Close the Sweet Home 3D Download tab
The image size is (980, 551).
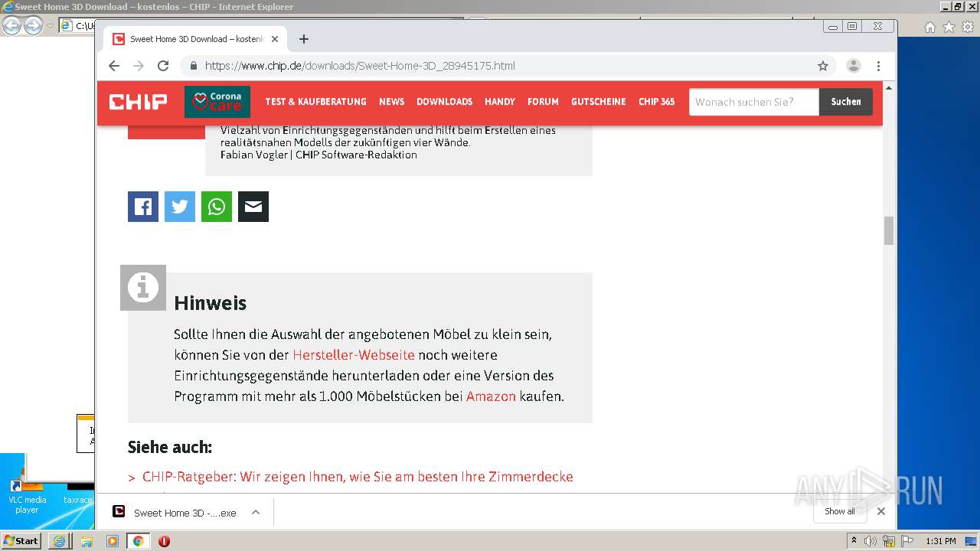[275, 39]
